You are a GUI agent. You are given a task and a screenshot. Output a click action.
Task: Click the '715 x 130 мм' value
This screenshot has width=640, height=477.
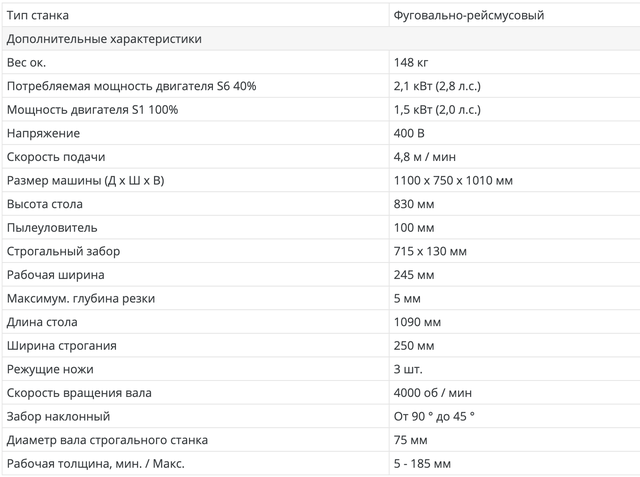pyautogui.click(x=430, y=251)
